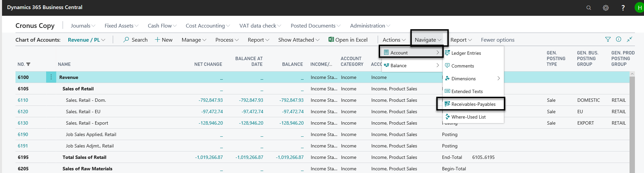644x173 pixels.
Task: Sort by the NET CHANGE column header
Action: (x=208, y=64)
